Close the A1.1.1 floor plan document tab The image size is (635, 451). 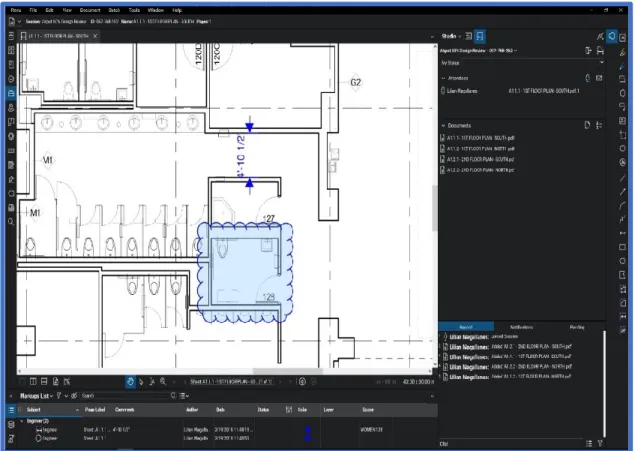pyautogui.click(x=95, y=36)
